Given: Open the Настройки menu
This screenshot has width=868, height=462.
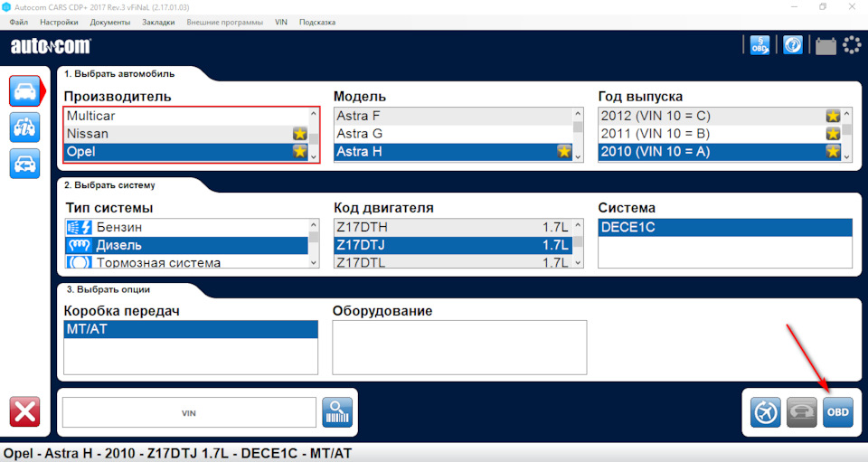Looking at the screenshot, I should click(59, 22).
